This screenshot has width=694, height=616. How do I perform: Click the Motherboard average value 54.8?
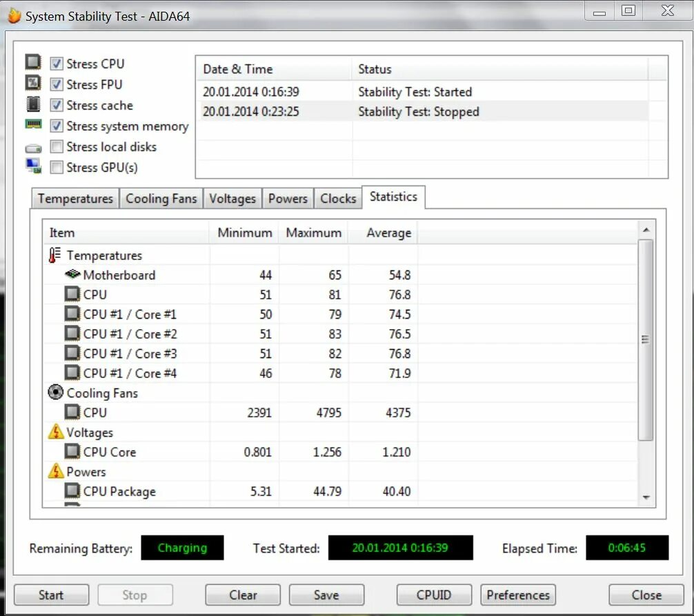pos(399,275)
